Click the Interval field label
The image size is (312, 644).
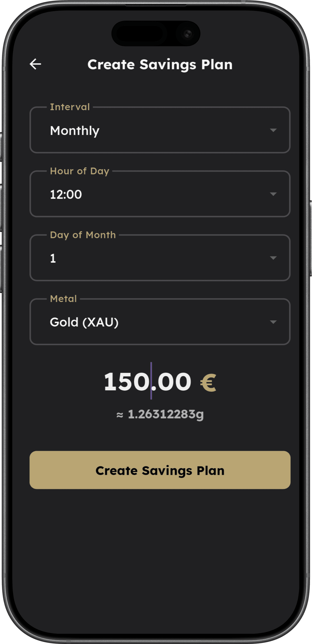(x=70, y=107)
